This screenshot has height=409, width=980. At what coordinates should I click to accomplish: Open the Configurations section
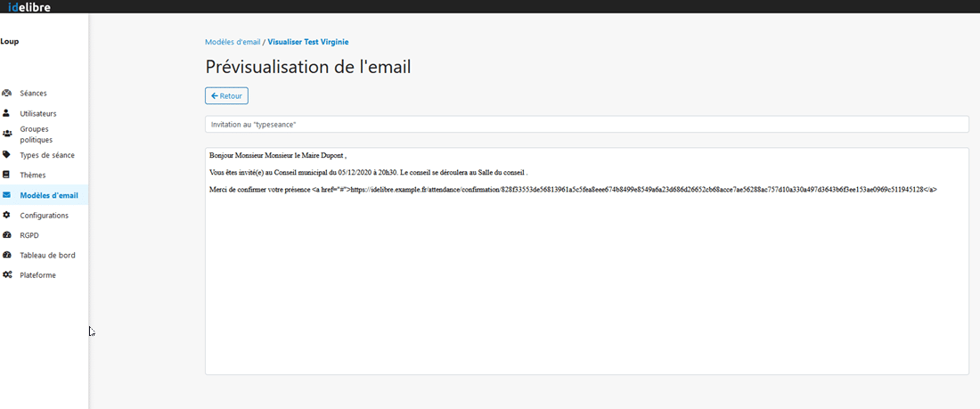44,216
